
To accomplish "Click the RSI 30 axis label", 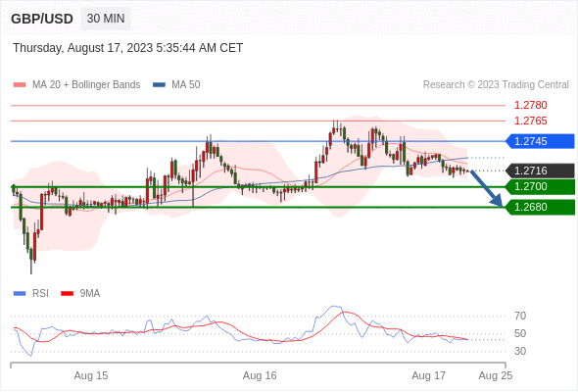I will [520, 351].
